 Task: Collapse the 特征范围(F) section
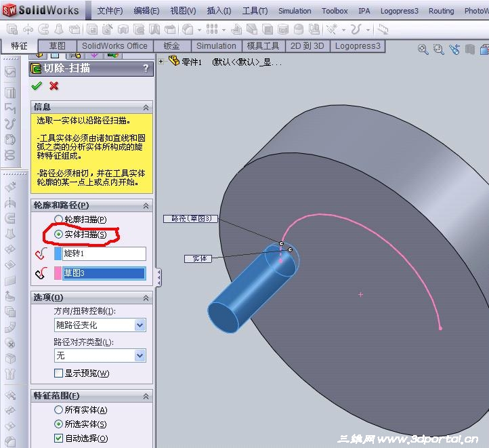(146, 396)
